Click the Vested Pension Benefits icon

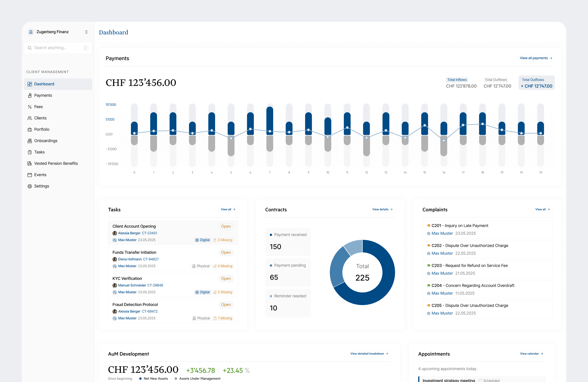pyautogui.click(x=30, y=164)
